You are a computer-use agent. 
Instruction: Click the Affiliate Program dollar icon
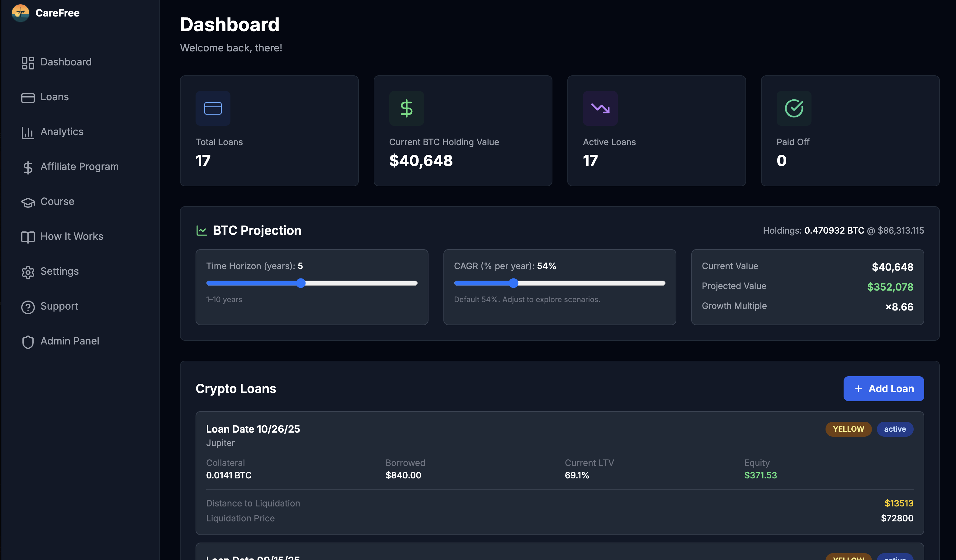28,167
